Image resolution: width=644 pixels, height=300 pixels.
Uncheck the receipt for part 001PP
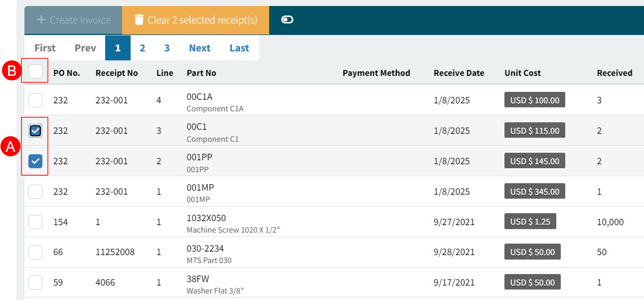tap(35, 161)
